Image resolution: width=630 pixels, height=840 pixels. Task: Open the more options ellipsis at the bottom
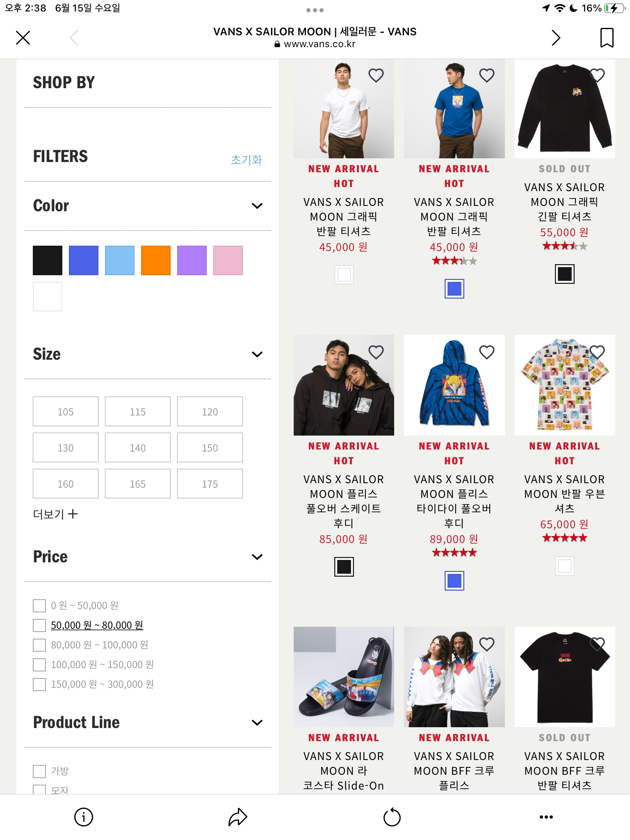click(546, 817)
